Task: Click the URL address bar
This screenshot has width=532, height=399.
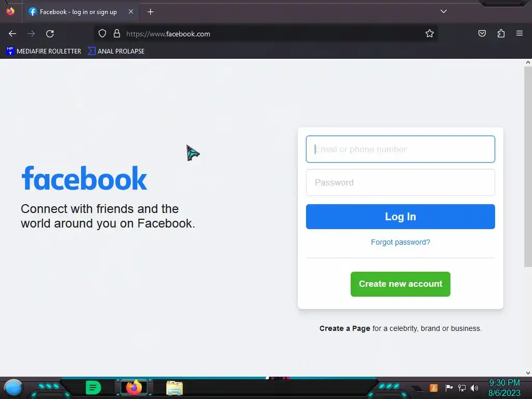Action: click(x=264, y=34)
